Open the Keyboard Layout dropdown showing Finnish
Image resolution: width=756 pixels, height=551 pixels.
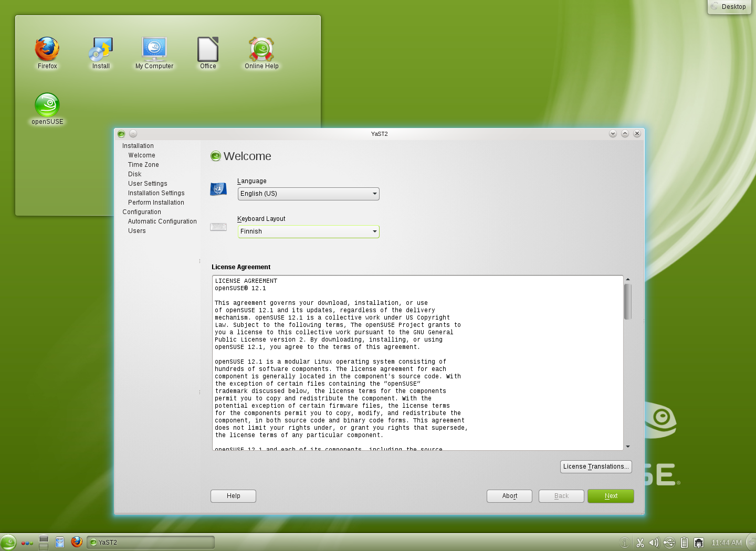309,231
